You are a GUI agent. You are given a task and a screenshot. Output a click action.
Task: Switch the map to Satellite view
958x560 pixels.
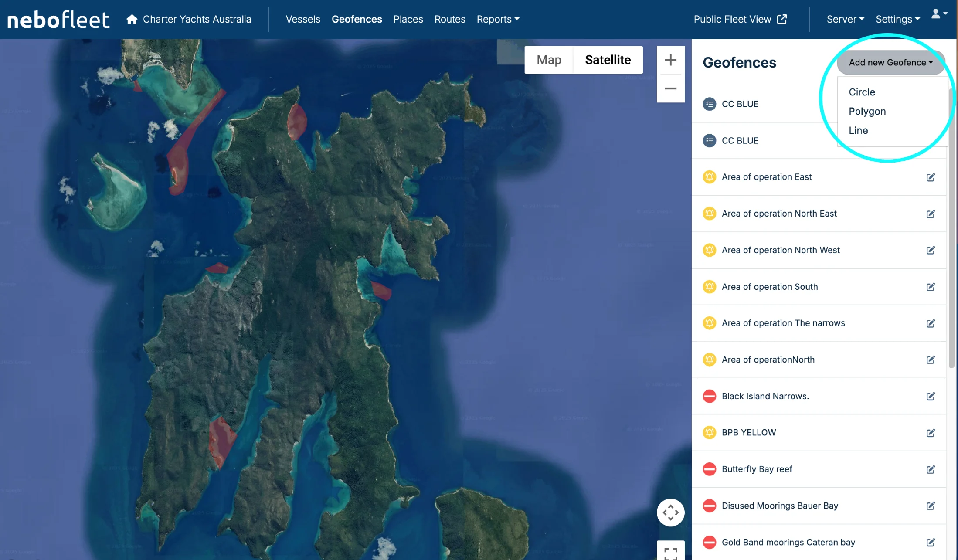(x=608, y=60)
